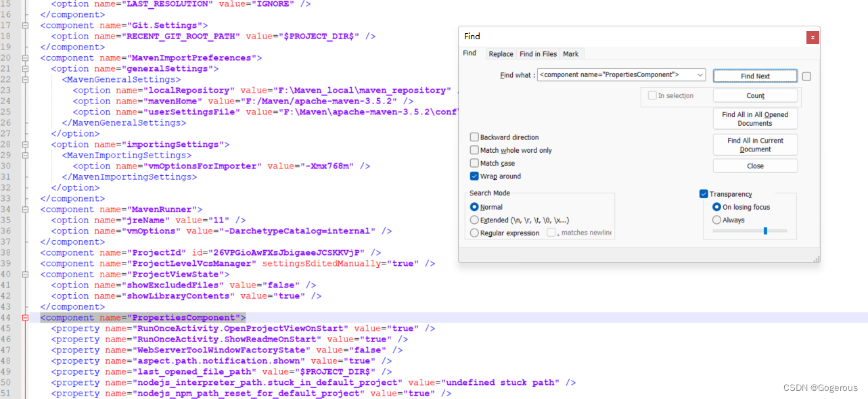The height and width of the screenshot is (399, 868).
Task: Select the Always transparency option
Action: coord(716,218)
